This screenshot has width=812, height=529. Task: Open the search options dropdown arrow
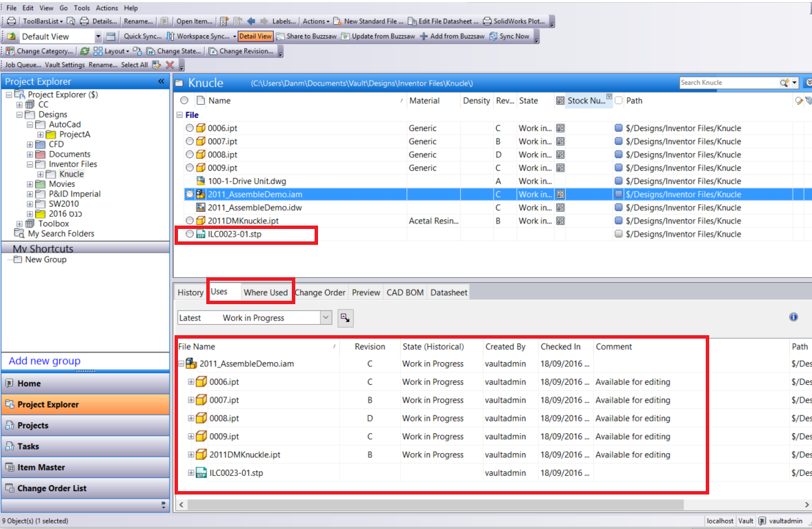[794, 83]
